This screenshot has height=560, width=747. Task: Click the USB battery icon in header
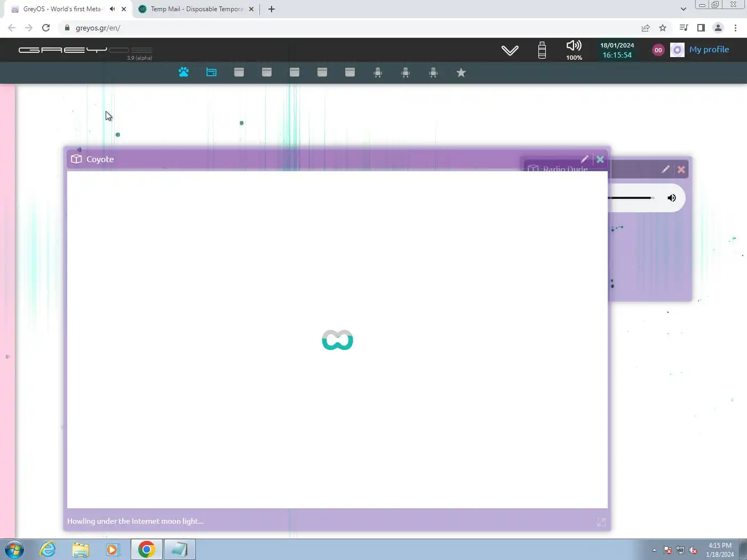pyautogui.click(x=542, y=50)
